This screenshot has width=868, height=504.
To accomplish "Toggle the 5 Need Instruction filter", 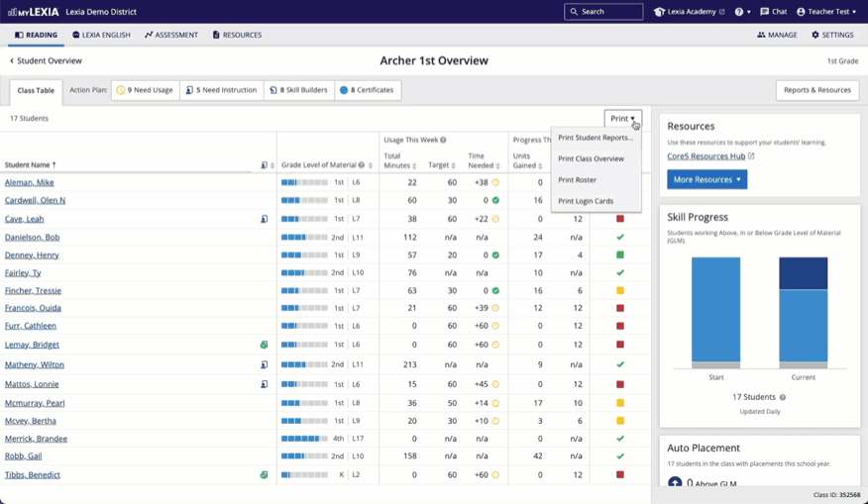I will (221, 90).
